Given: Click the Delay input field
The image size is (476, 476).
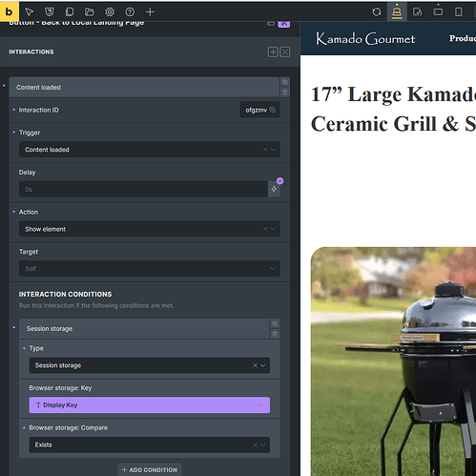Looking at the screenshot, I should pos(143,189).
